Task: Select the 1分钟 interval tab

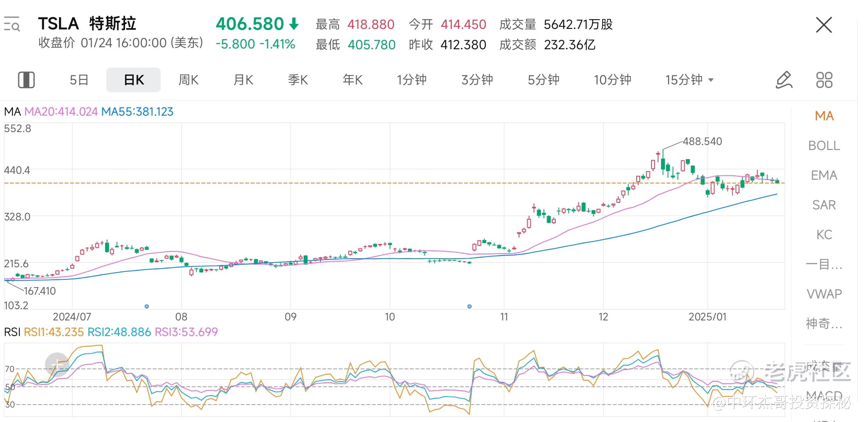Action: pos(412,80)
